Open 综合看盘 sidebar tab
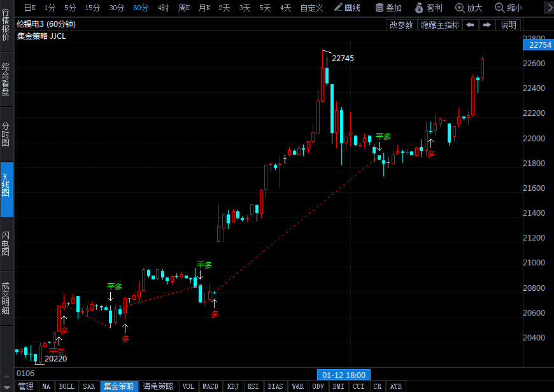 [6, 80]
